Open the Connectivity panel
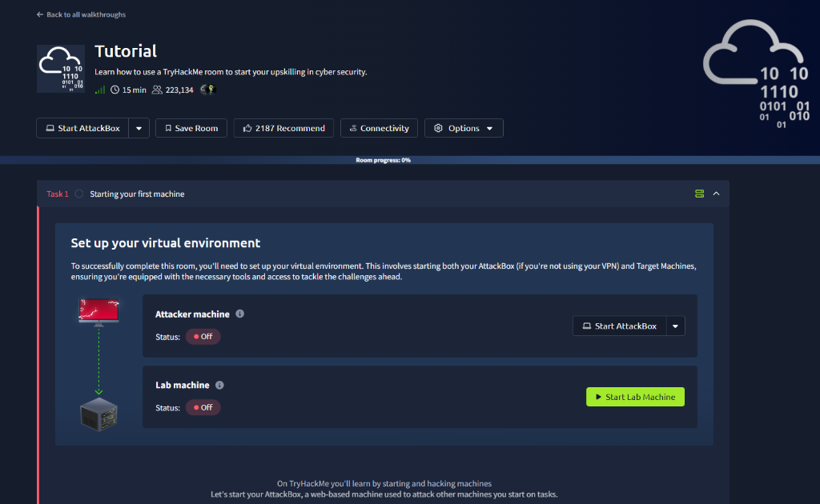This screenshot has width=820, height=504. 379,128
